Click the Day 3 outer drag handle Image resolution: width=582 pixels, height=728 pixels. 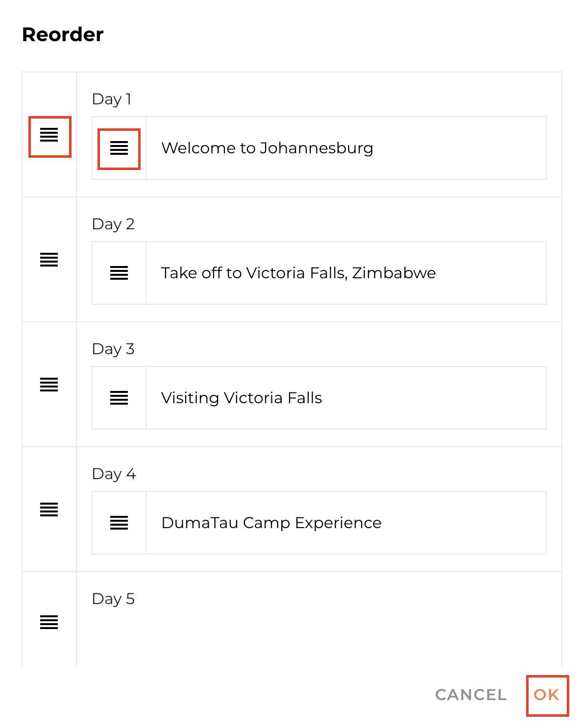pos(49,385)
